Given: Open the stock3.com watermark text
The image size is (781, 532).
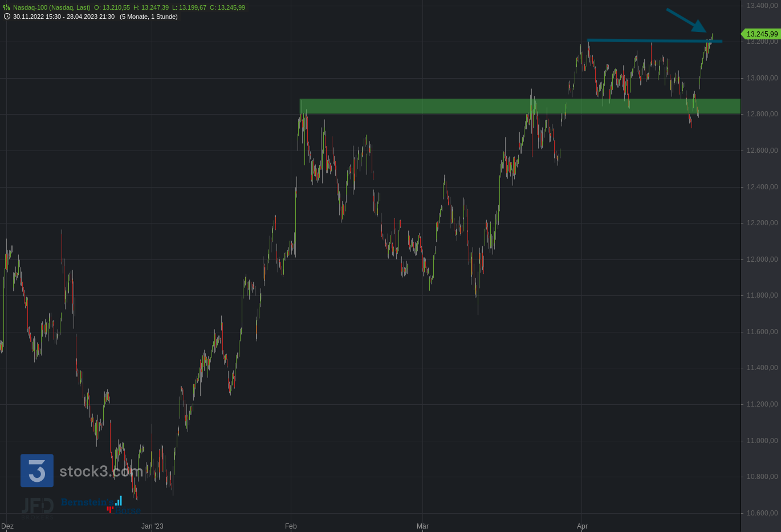Looking at the screenshot, I should pyautogui.click(x=101, y=471).
